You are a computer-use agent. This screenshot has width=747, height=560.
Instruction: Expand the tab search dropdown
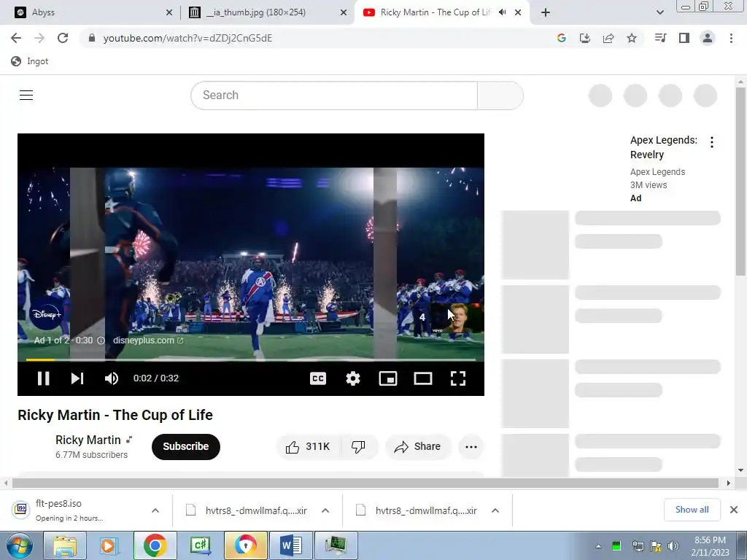click(x=659, y=12)
